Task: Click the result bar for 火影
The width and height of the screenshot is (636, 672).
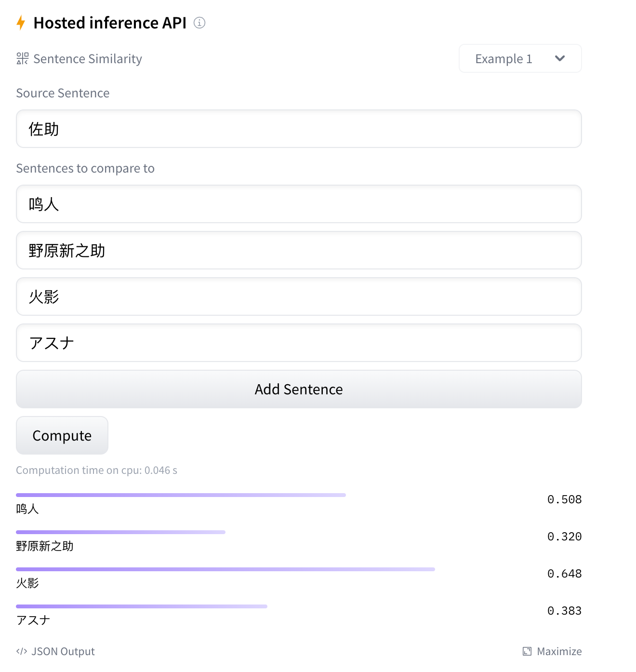Action: (x=225, y=569)
